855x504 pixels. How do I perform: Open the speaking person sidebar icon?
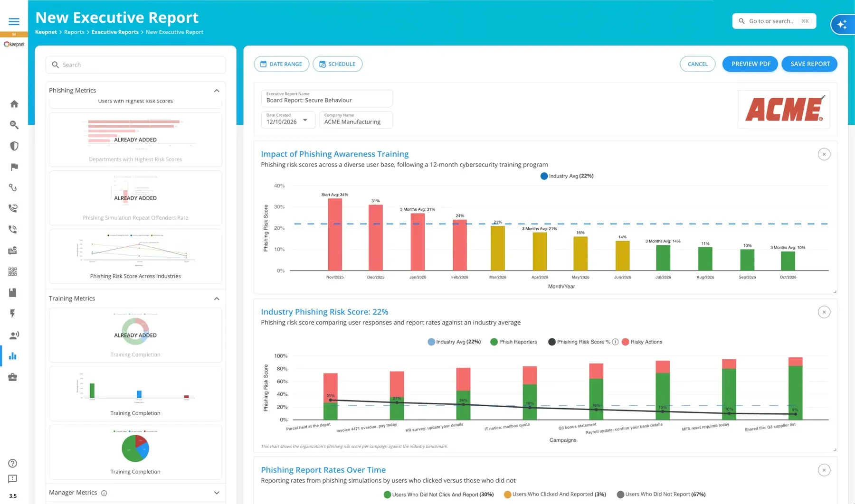(x=14, y=335)
